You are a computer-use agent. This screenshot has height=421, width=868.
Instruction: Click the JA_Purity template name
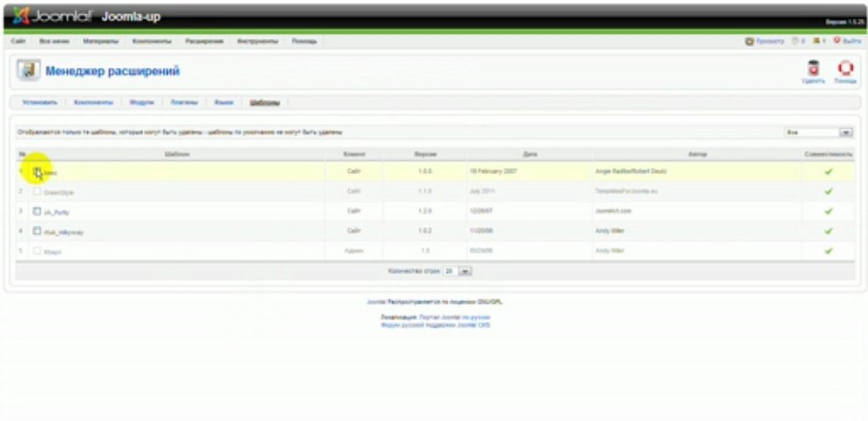coord(57,212)
